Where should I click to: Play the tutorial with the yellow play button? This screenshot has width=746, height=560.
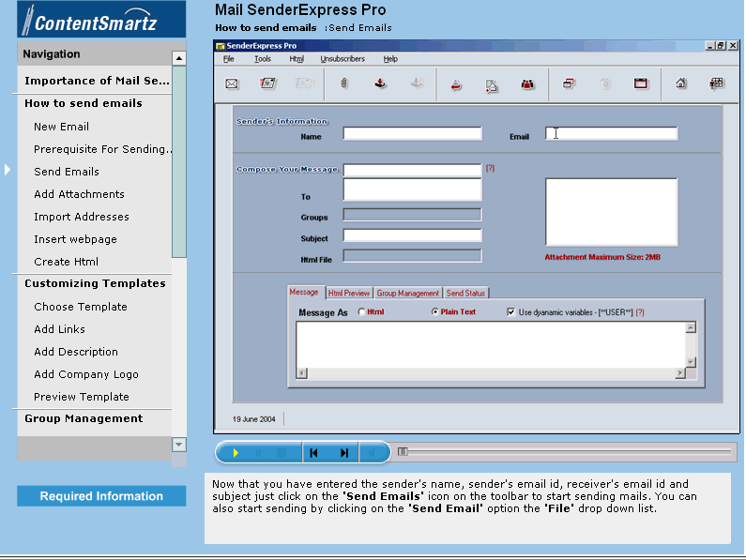(x=235, y=453)
